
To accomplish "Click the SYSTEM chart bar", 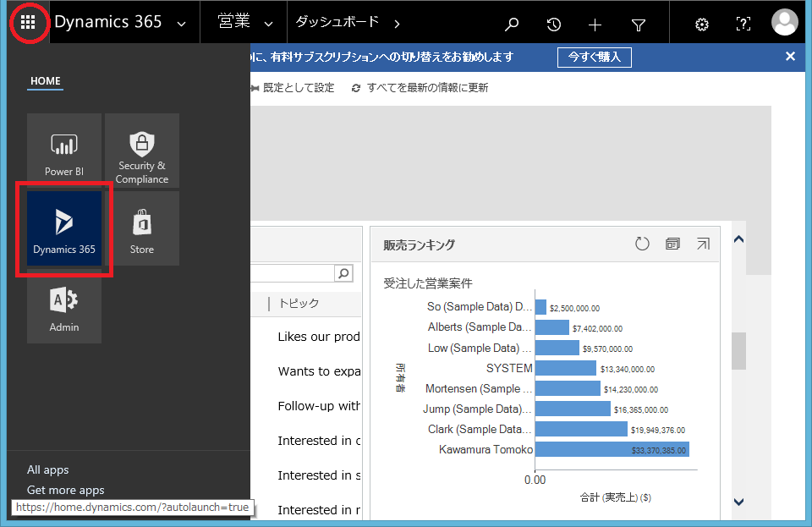I will (x=566, y=368).
